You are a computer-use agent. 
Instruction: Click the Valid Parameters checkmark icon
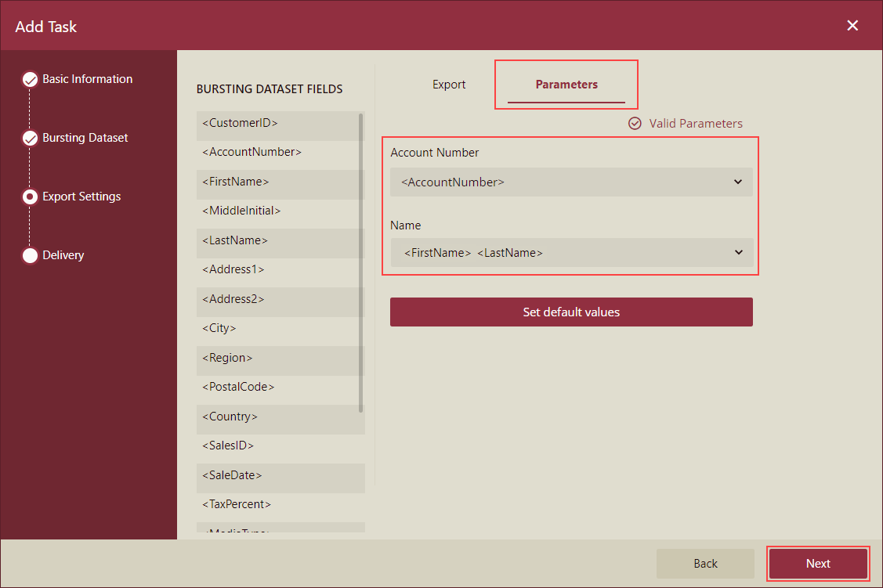635,123
